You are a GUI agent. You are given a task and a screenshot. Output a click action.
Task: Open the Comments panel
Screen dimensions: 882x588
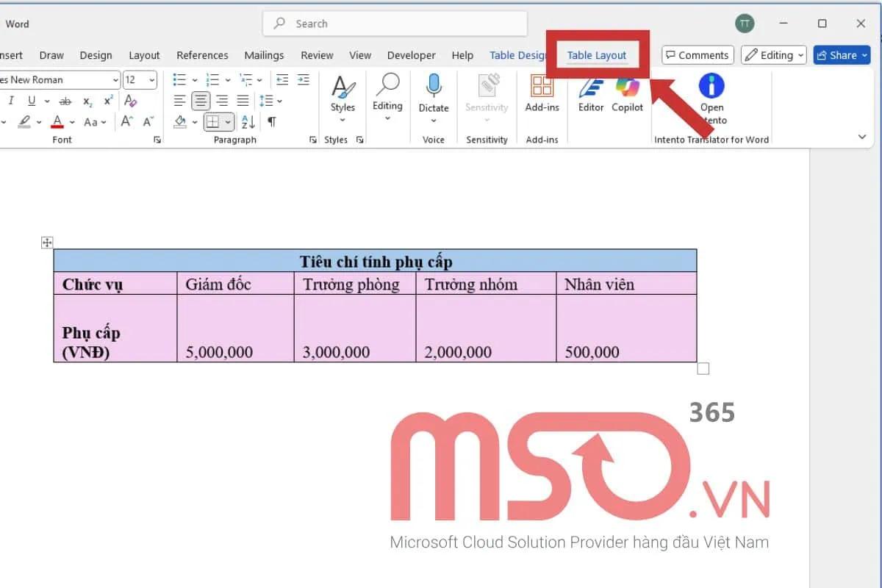697,54
